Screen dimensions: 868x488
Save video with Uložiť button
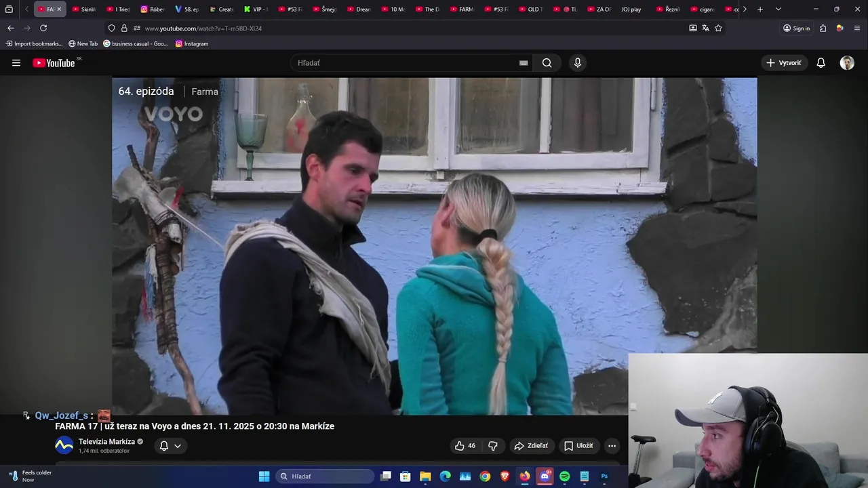[x=578, y=446]
